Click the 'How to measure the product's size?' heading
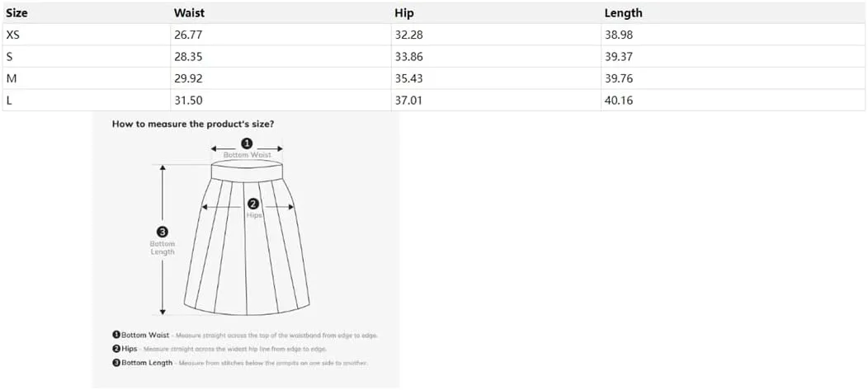868x390 pixels. point(192,124)
